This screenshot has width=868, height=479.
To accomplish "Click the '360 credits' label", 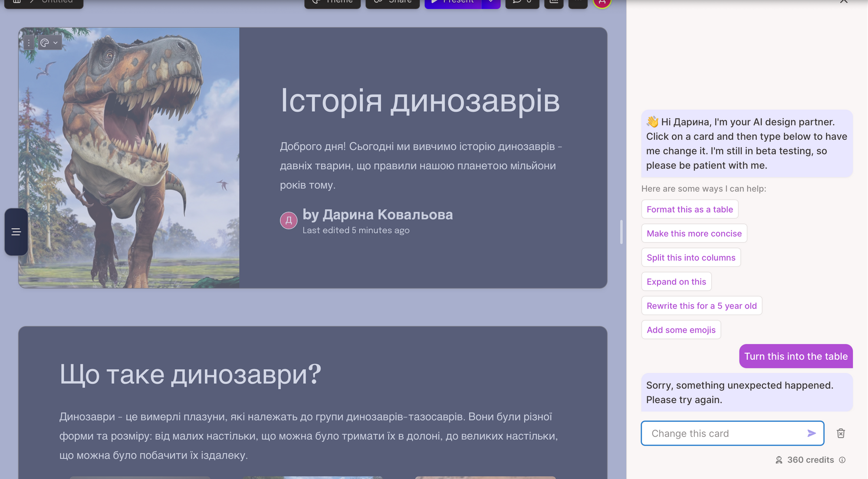I will [x=810, y=460].
